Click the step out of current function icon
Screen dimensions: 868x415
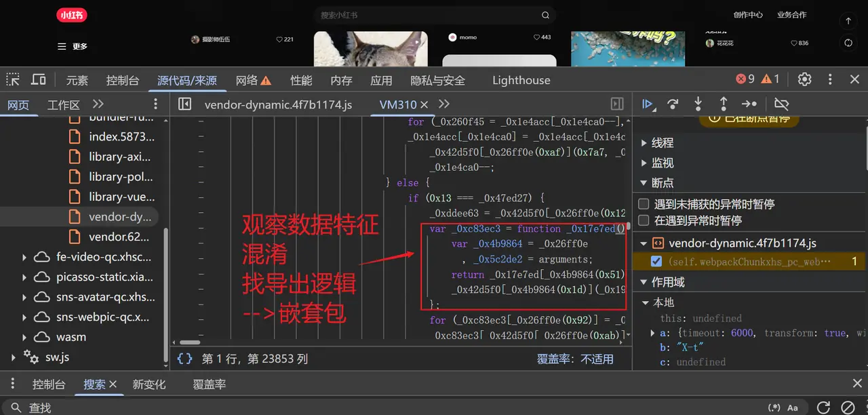click(724, 104)
